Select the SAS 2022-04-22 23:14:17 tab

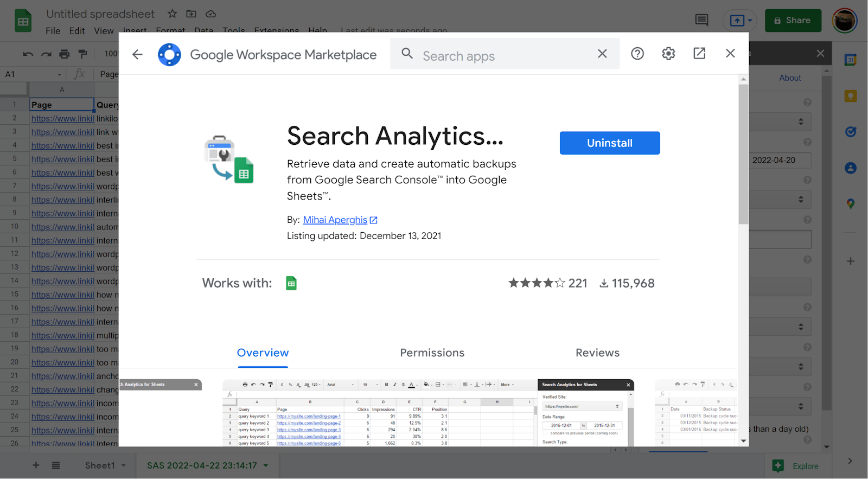pos(202,465)
